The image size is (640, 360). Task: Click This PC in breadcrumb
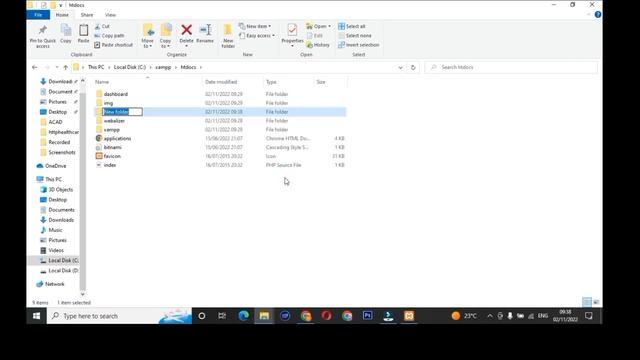[x=96, y=67]
